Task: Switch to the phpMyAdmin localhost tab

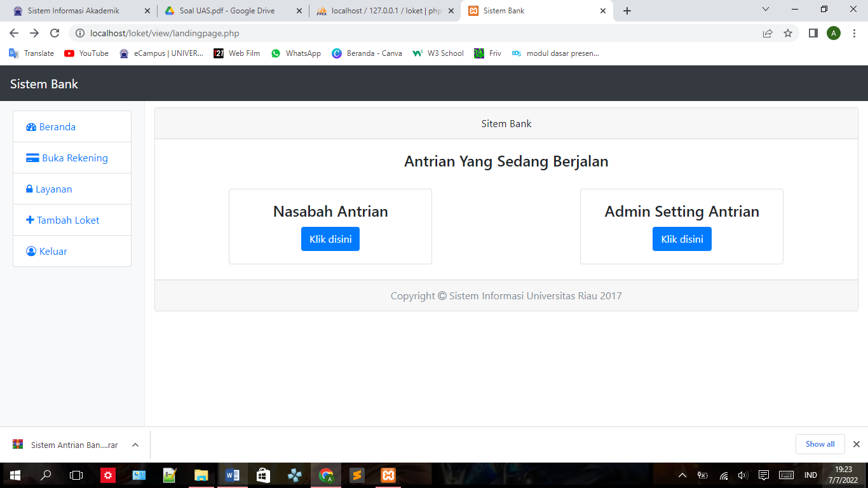Action: point(375,10)
